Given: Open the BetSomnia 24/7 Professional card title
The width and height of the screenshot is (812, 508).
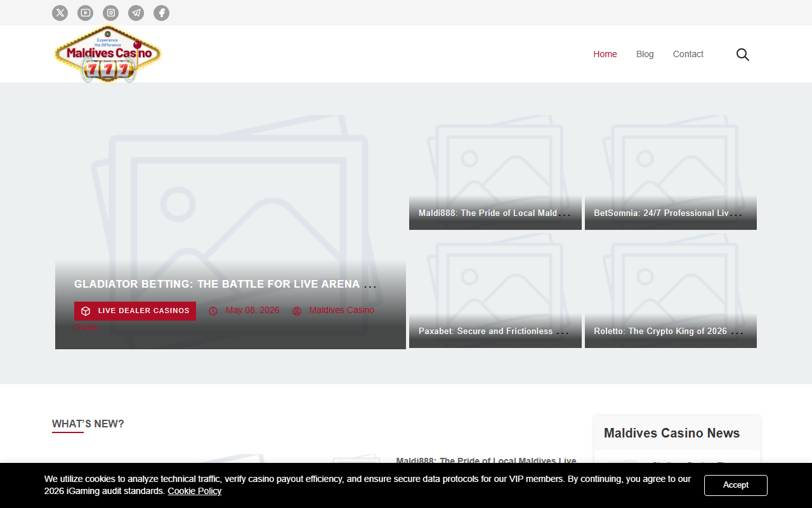Looking at the screenshot, I should (x=667, y=213).
